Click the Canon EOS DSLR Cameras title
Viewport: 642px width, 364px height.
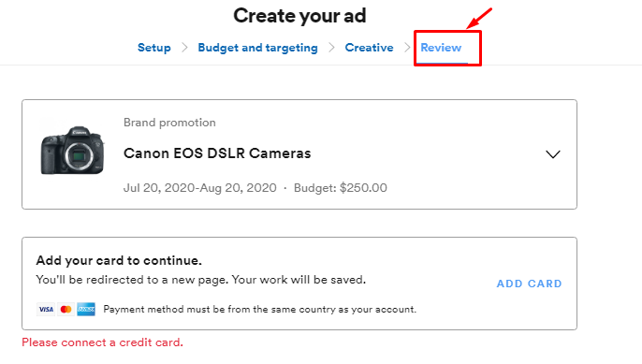(x=217, y=153)
